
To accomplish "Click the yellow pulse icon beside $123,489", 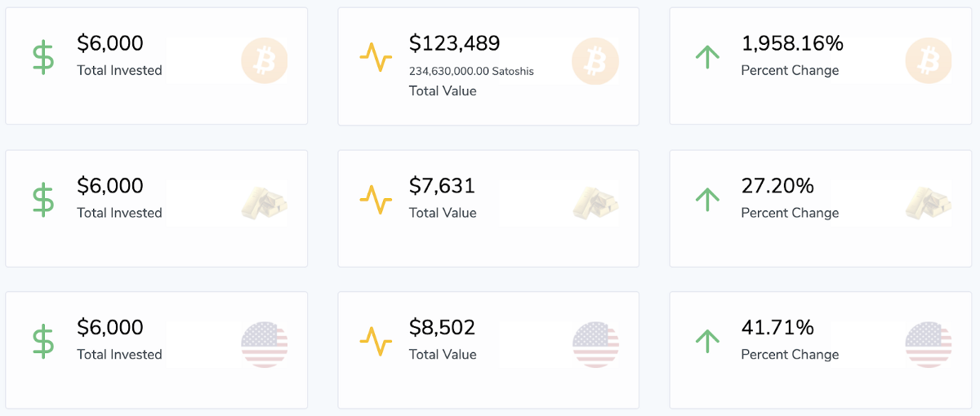I will tap(376, 58).
